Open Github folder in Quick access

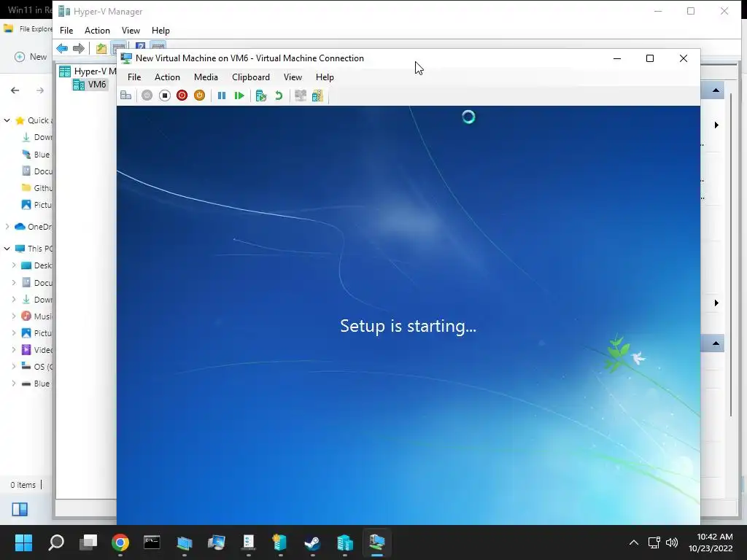coord(36,188)
